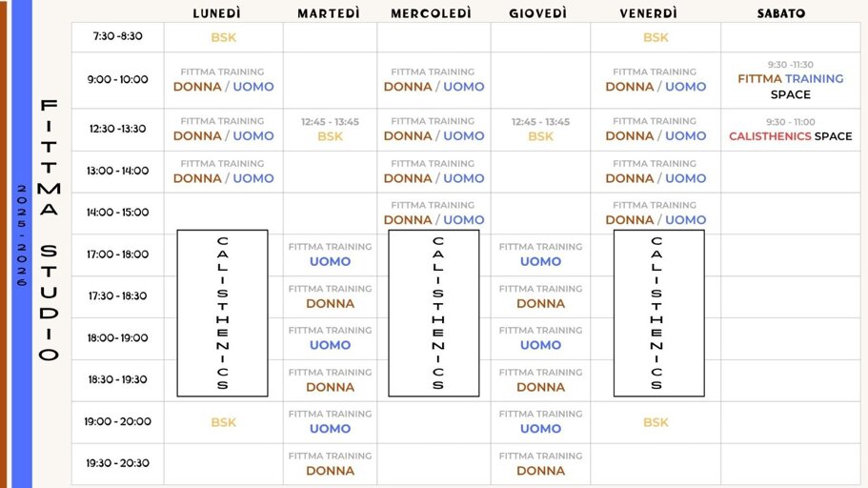The height and width of the screenshot is (488, 868).
Task: Click Thursday's 19:30-20:30 DONNA training
Action: (540, 471)
